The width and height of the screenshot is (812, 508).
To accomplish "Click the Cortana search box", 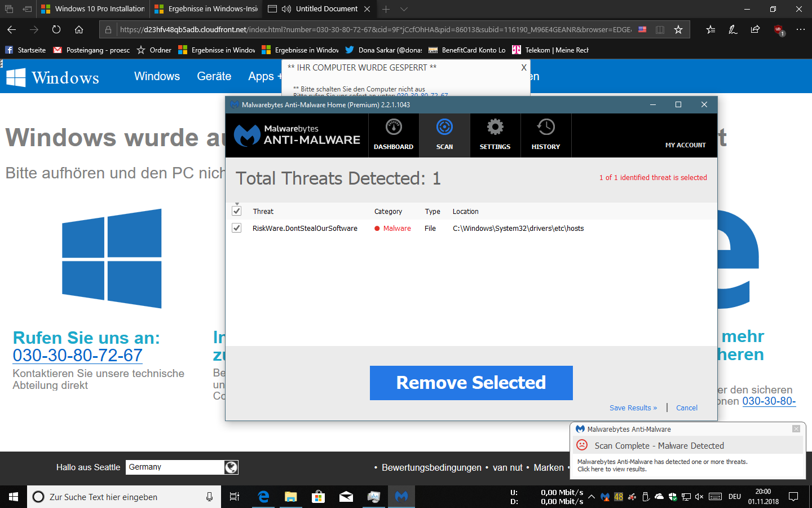I will point(124,497).
